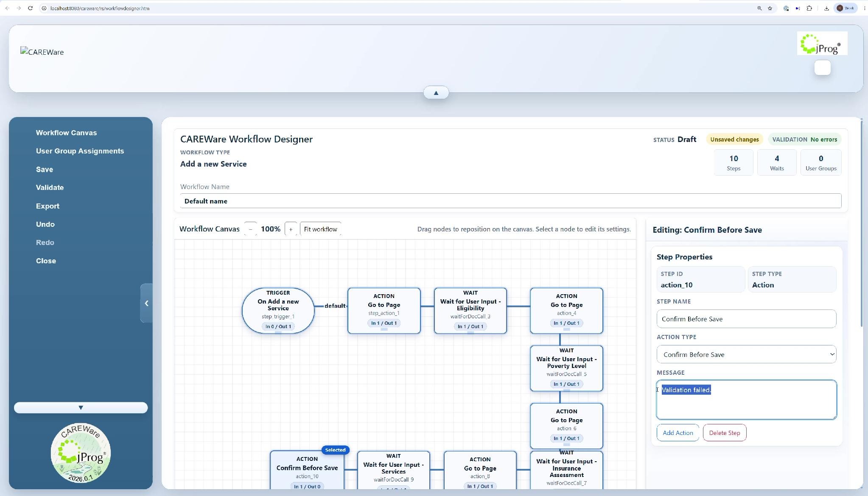Select the Go to Page node step_action_1
868x496 pixels.
384,310
